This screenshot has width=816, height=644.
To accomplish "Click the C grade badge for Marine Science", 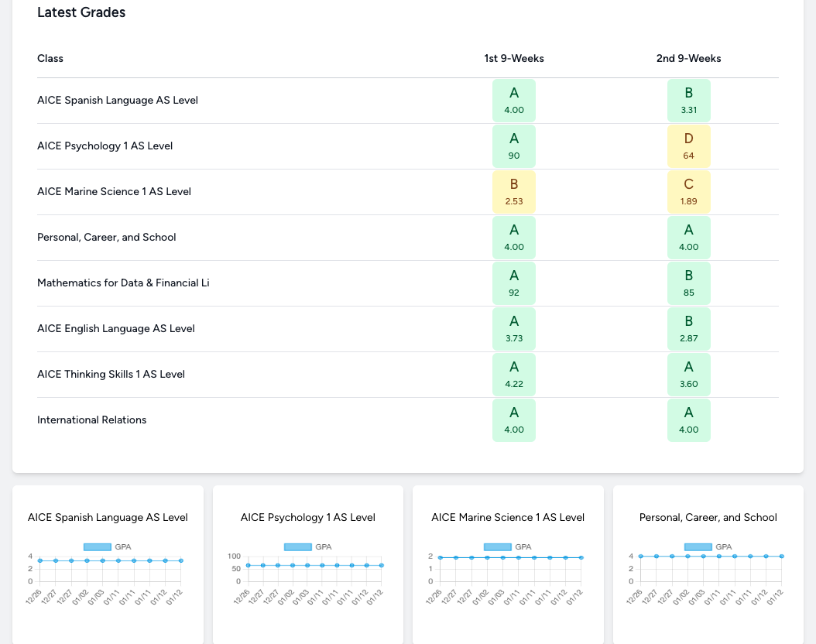I will (x=688, y=191).
